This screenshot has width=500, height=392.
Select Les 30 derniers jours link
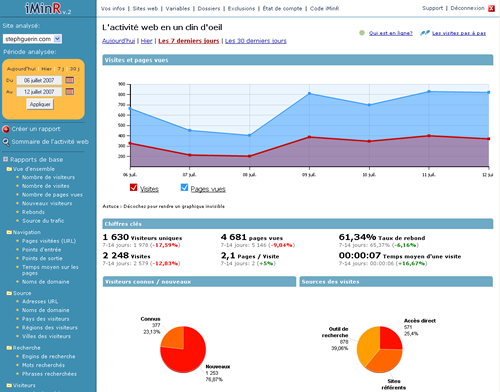point(256,41)
